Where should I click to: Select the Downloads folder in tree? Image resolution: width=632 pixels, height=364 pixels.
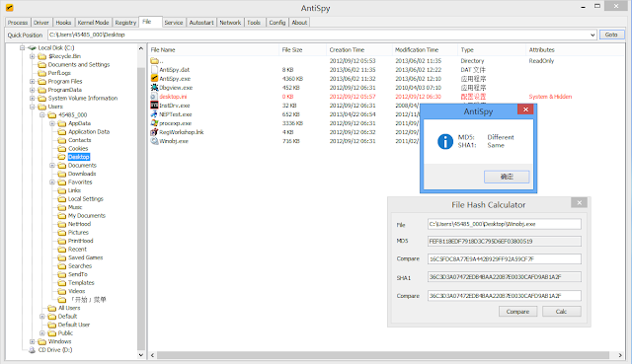click(x=82, y=174)
